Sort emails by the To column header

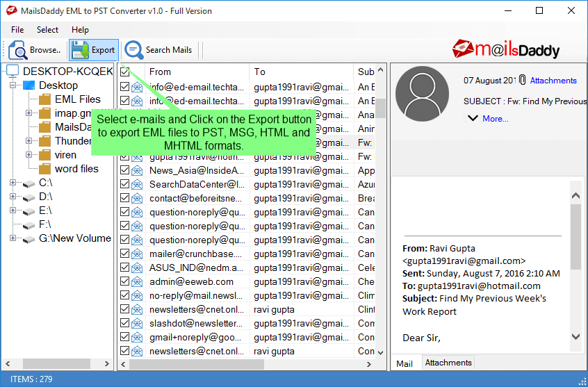pos(301,72)
